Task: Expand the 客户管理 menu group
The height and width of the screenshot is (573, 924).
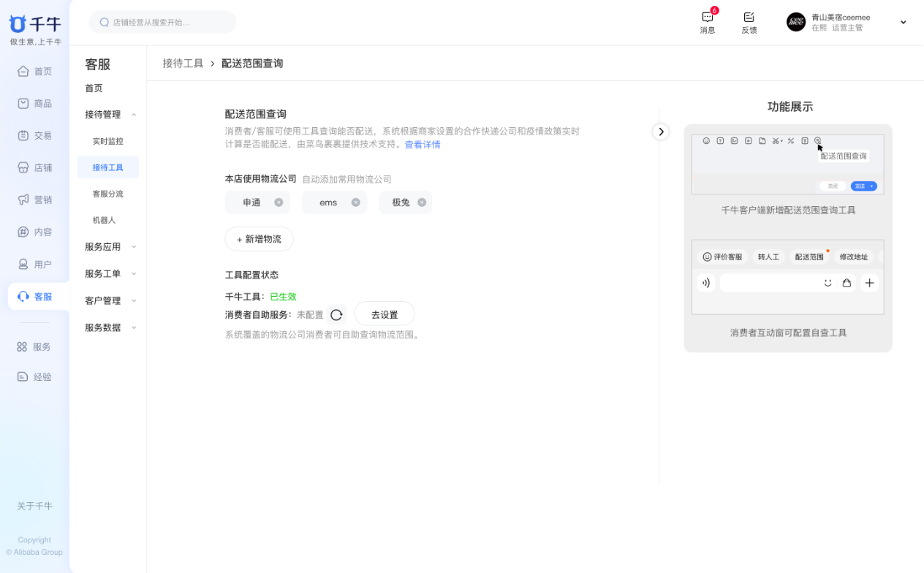Action: 134,301
